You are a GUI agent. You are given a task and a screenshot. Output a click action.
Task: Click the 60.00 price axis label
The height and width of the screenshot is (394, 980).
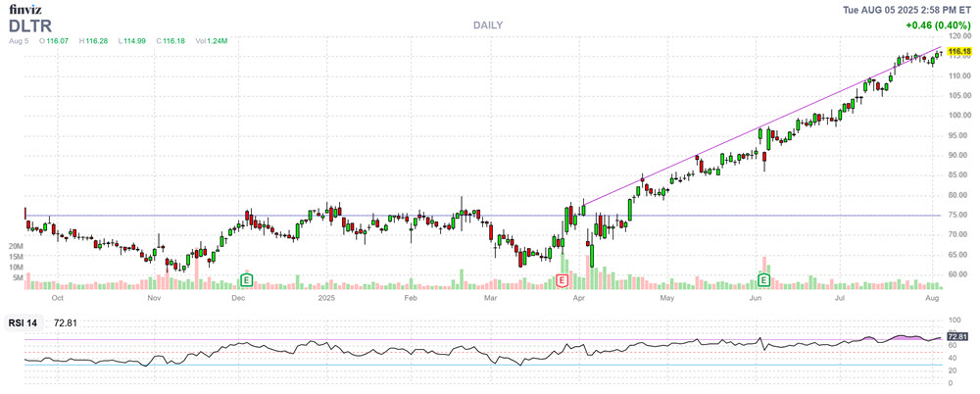click(960, 274)
